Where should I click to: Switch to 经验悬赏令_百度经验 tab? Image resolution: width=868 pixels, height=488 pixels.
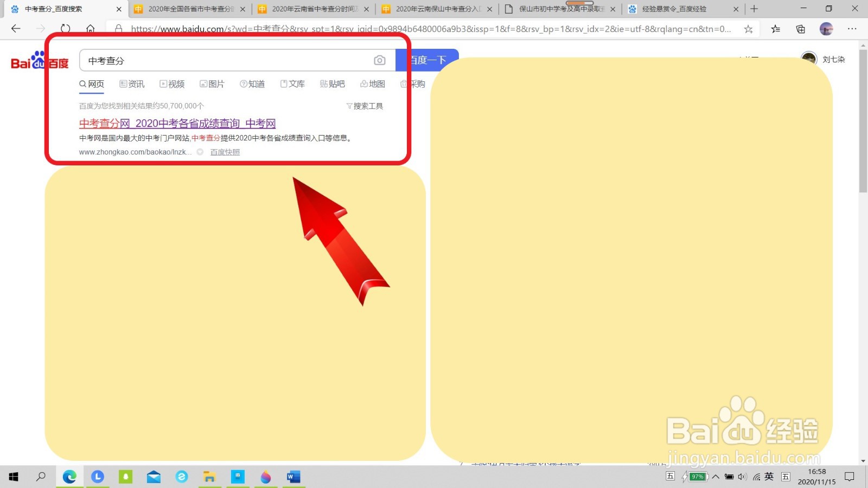(684, 9)
